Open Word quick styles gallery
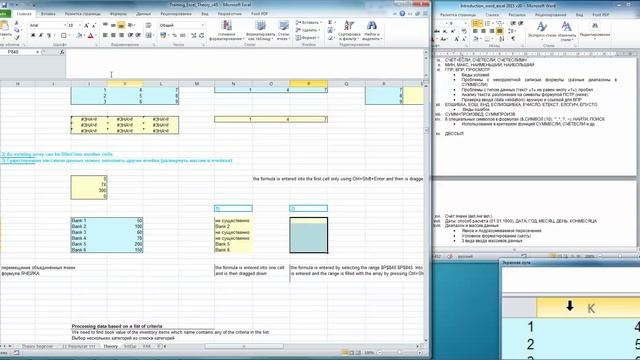Image resolution: width=640 pixels, height=360 pixels. (542, 31)
